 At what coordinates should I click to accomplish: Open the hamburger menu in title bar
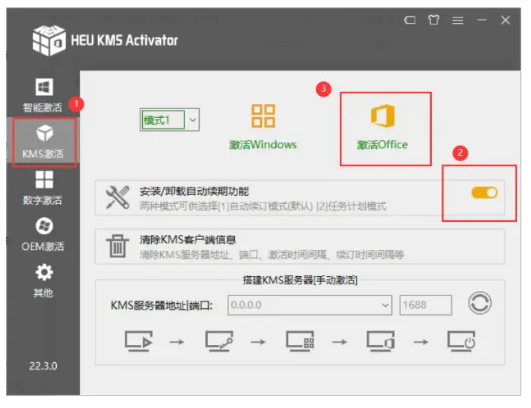coord(458,21)
